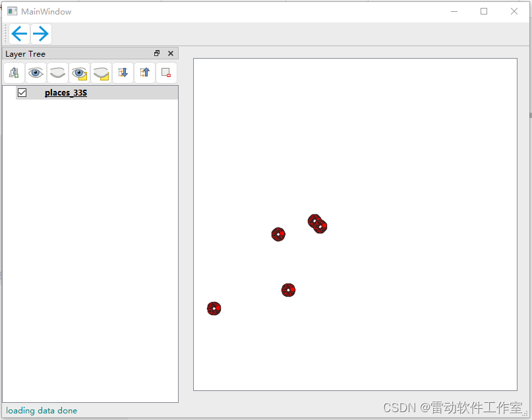Select the places_33S layer name
The height and width of the screenshot is (420, 532).
point(66,92)
